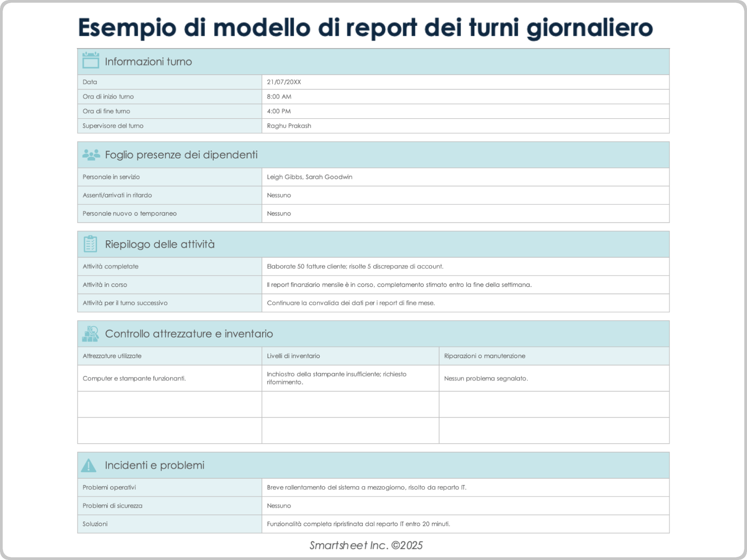The image size is (747, 560).
Task: Click the inventory inspection icon in Controllo attrezzature header
Action: pyautogui.click(x=91, y=334)
